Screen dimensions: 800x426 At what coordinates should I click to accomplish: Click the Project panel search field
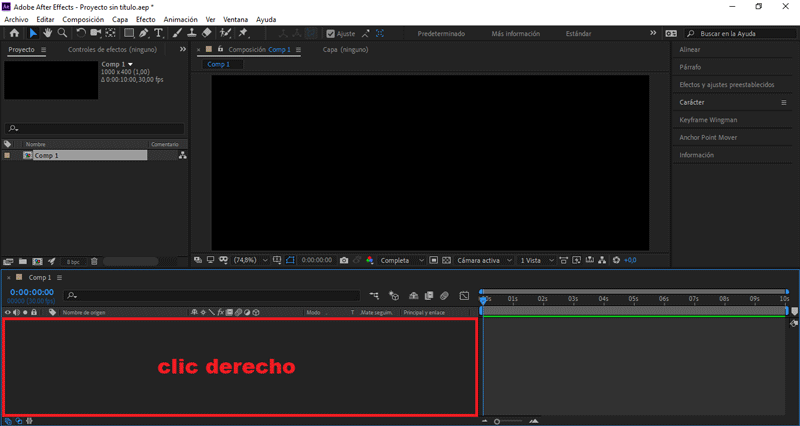94,129
